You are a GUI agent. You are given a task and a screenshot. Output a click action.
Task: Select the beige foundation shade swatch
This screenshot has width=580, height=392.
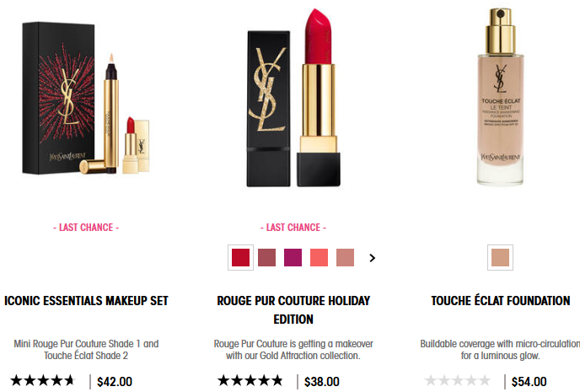click(500, 257)
